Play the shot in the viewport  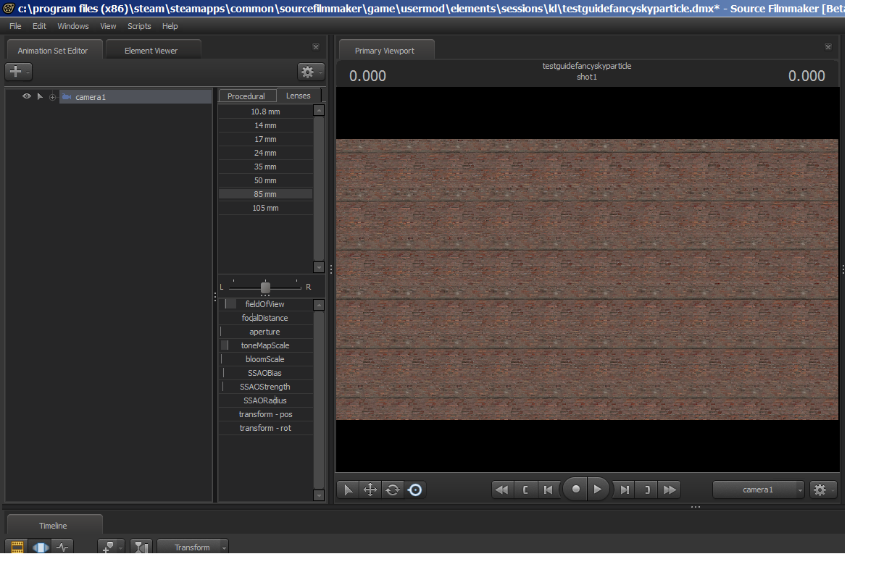(x=598, y=490)
